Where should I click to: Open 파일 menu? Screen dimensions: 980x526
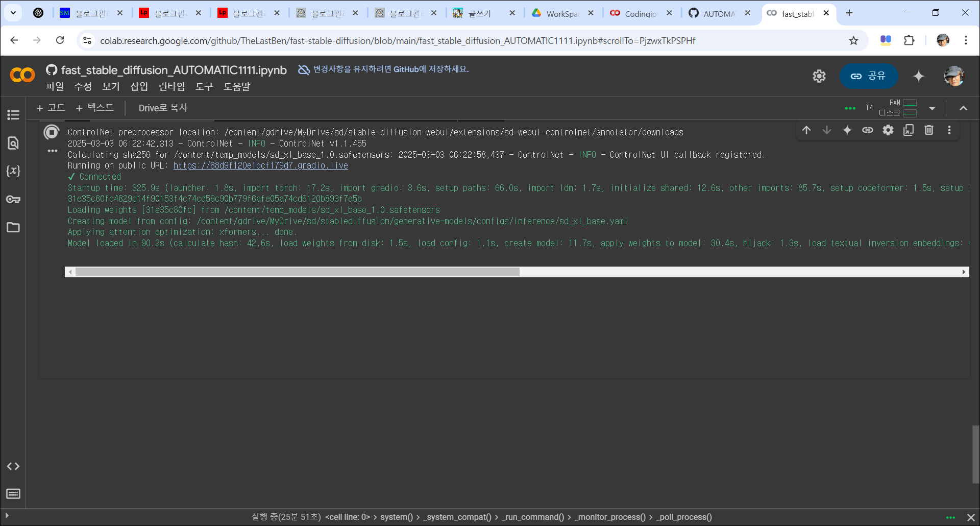[x=55, y=87]
